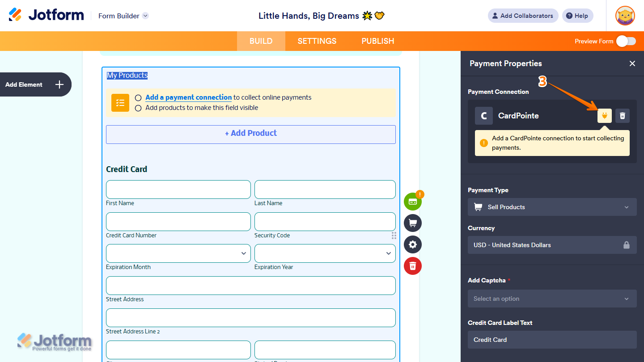The height and width of the screenshot is (362, 644).
Task: Click the shopping cart products icon
Action: (x=413, y=223)
